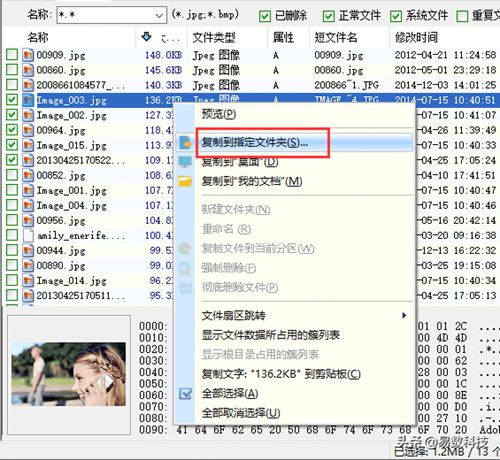
Task: Click the desktop monitor icon in context menu
Action: pyautogui.click(x=185, y=162)
